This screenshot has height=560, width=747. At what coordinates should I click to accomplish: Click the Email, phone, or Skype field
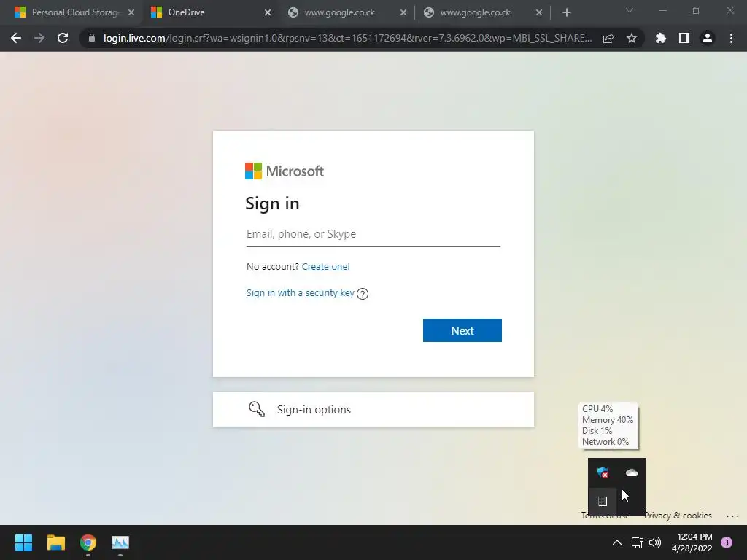(x=373, y=234)
